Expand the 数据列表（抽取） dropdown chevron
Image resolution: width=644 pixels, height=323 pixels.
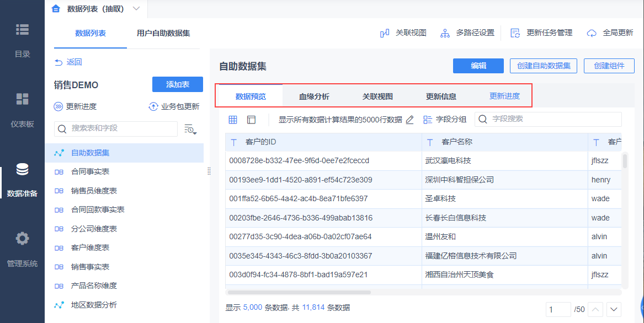(x=136, y=9)
